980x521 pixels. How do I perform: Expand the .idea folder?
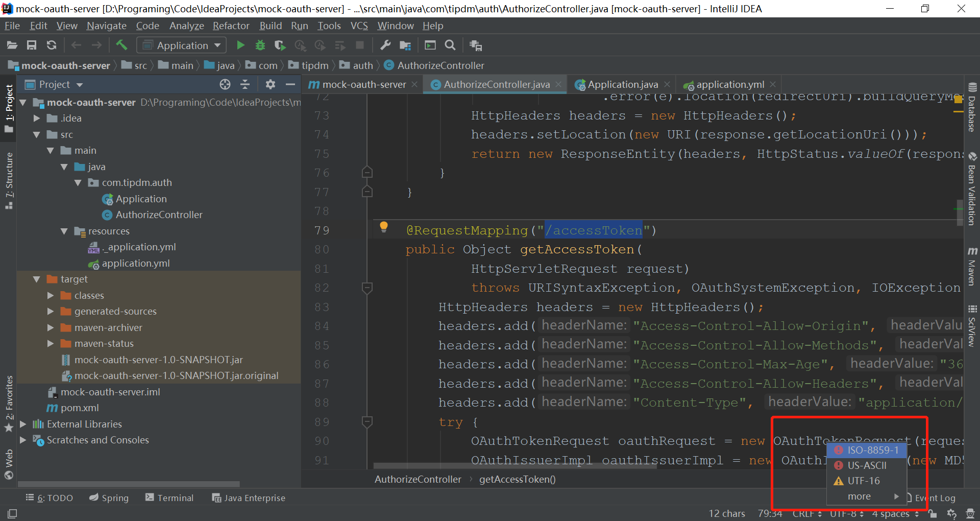[x=37, y=119]
